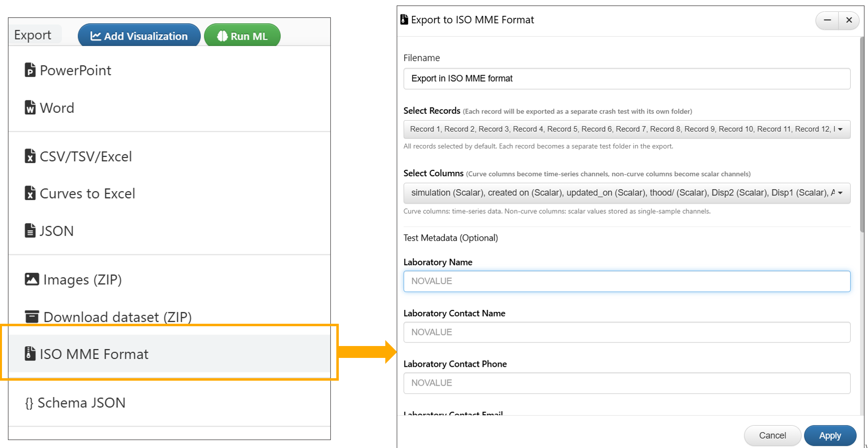The width and height of the screenshot is (868, 448).
Task: Select Download dataset (ZIP) menu entry
Action: (117, 317)
